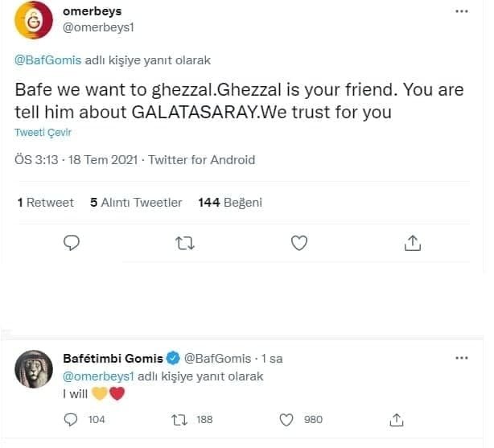Retweet Bafétimbi Gomis' reply
494x448 pixels.
click(x=181, y=419)
